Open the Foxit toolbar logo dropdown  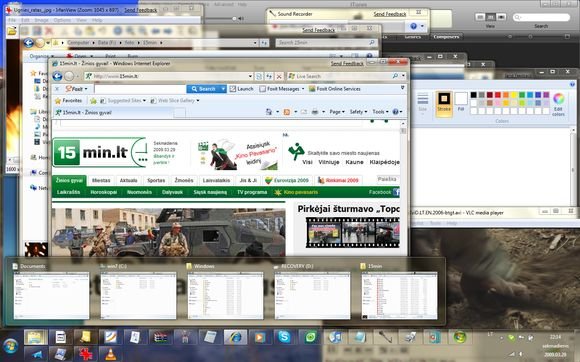(x=77, y=89)
